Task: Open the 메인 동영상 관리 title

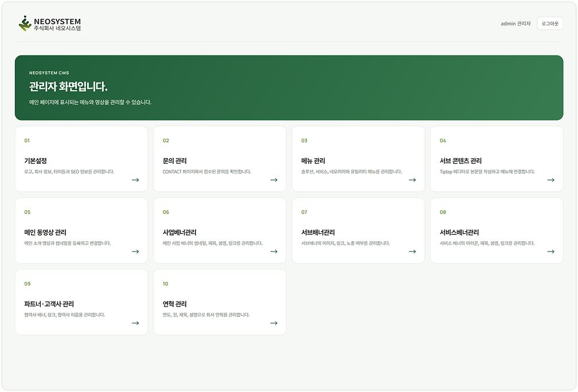Action: pos(45,232)
